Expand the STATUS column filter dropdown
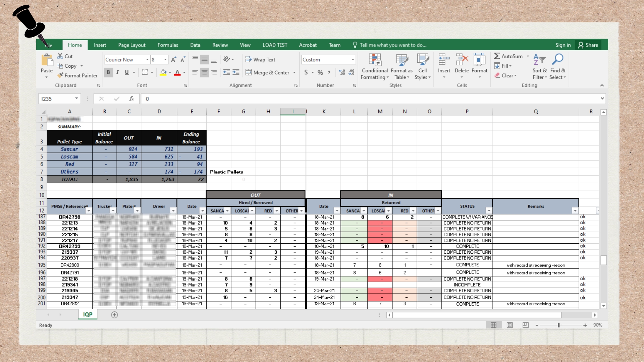The image size is (644, 362). pyautogui.click(x=489, y=211)
